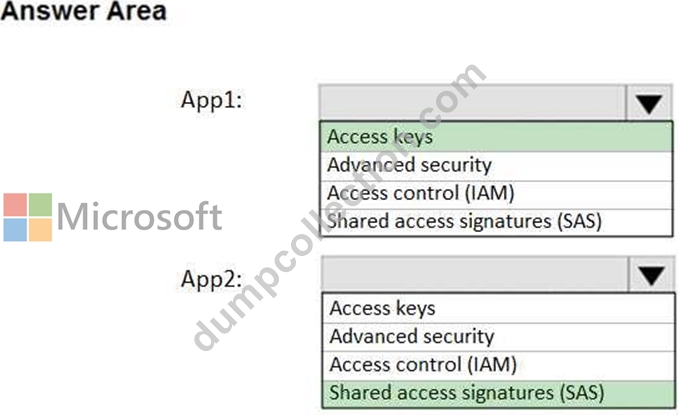Select Advanced security under App2
This screenshot has width=679, height=415.
tap(498, 337)
